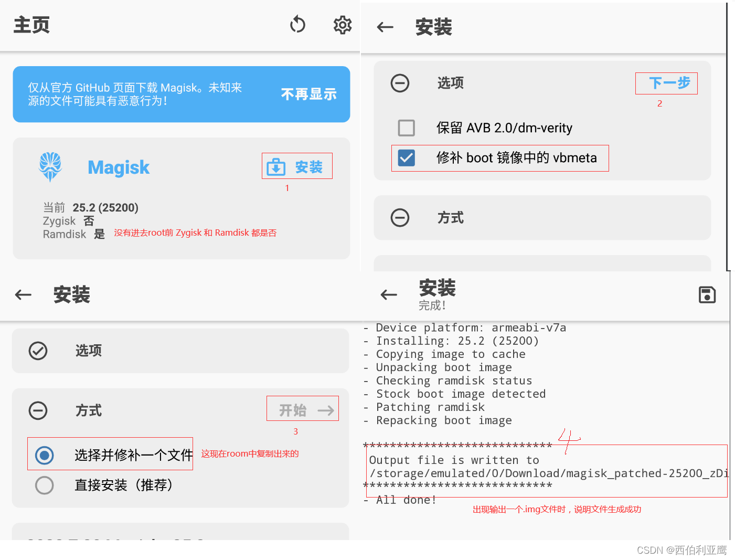Expand the 方式 section below the vbmeta option
735x560 pixels.
tap(400, 217)
